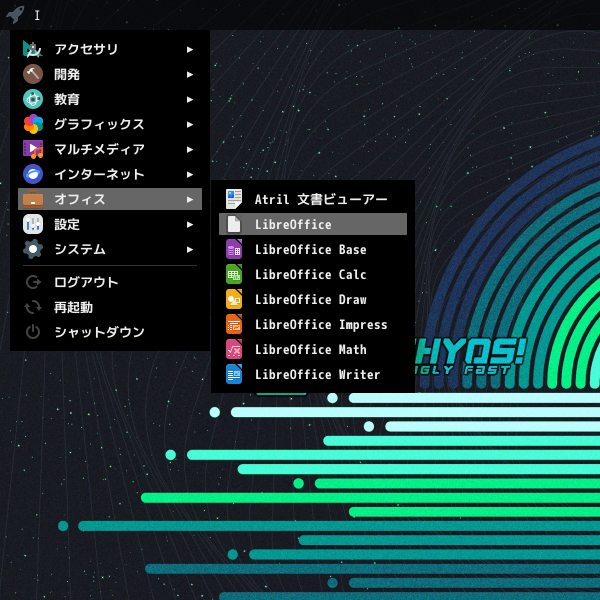Open the インターネット menu category
The image size is (600, 600).
click(110, 174)
